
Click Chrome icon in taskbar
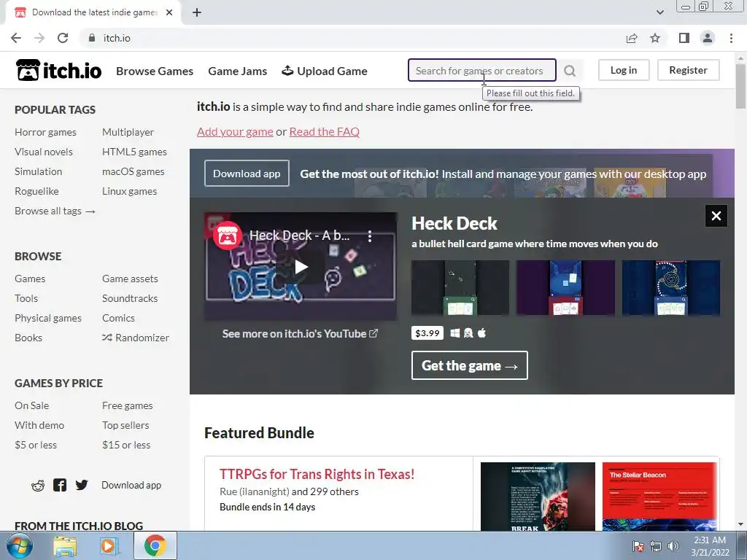coord(155,545)
